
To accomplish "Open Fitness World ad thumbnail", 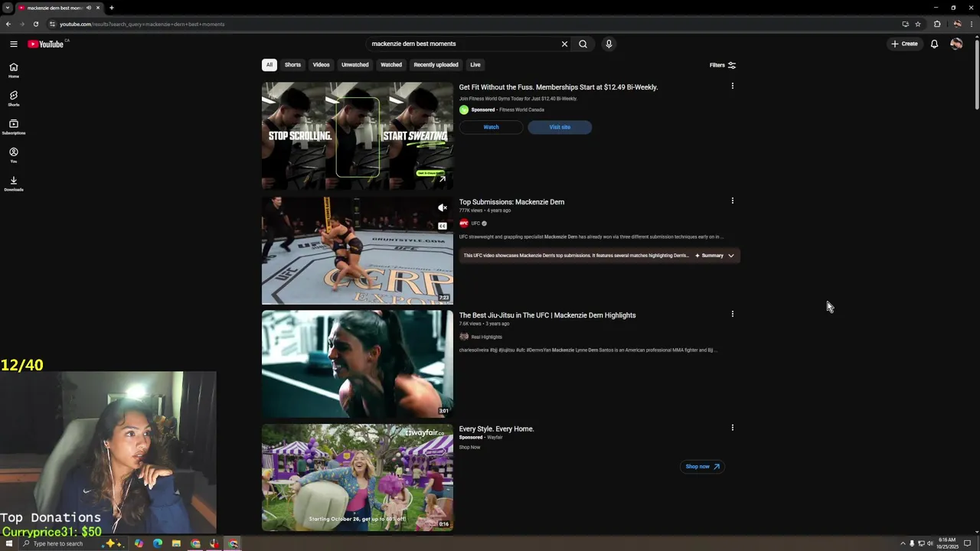I will click(358, 135).
